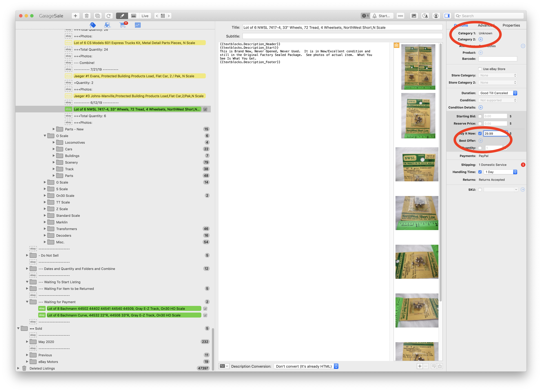Screen dimensions: 542x392
Task: Click the trash delete listing icon
Action: point(87,16)
